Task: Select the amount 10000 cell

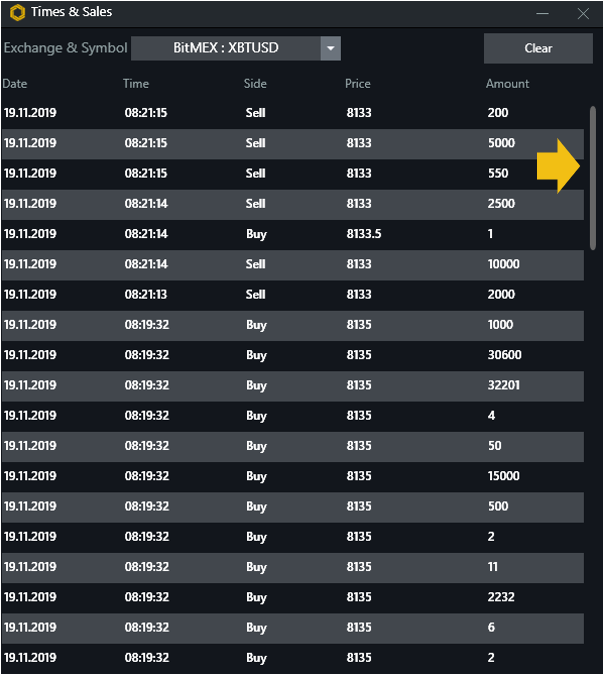Action: pyautogui.click(x=503, y=264)
